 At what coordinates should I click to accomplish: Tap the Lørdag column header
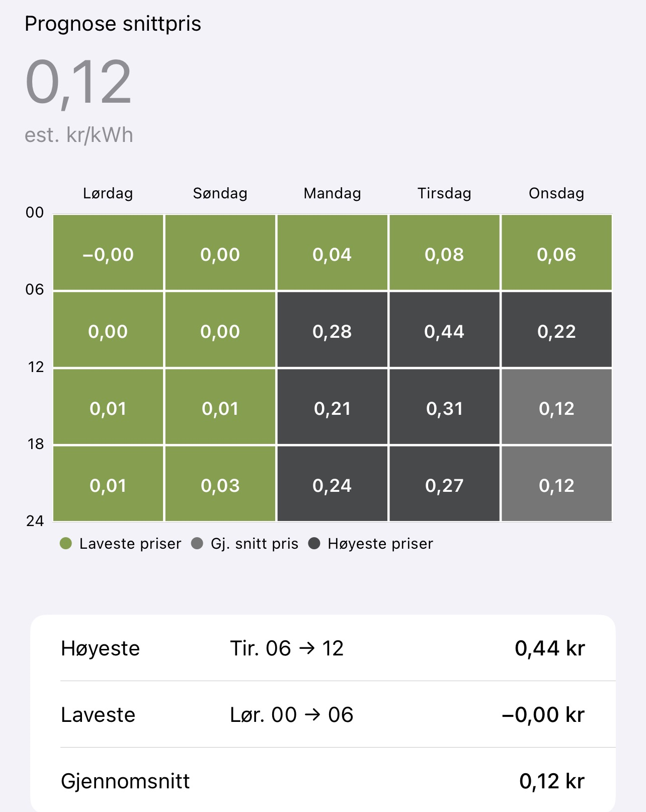108,193
